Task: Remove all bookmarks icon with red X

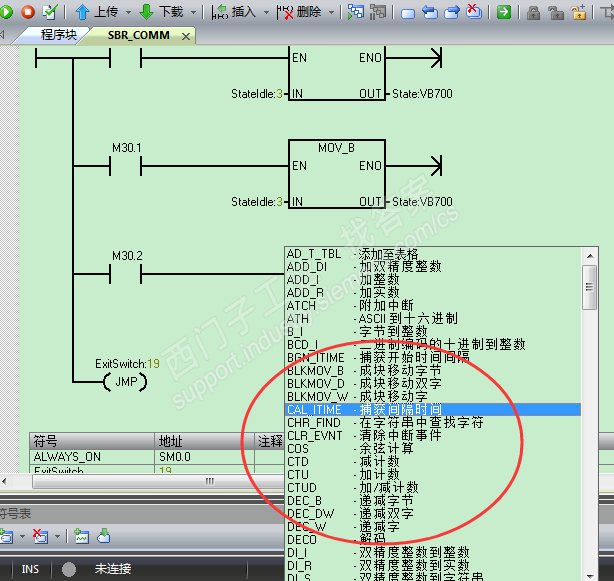Action: click(474, 12)
